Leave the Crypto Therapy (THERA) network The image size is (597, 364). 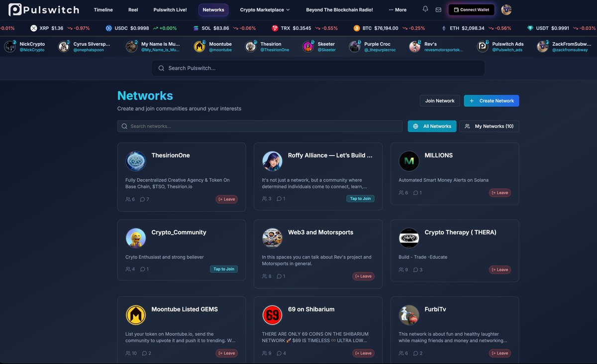point(500,270)
